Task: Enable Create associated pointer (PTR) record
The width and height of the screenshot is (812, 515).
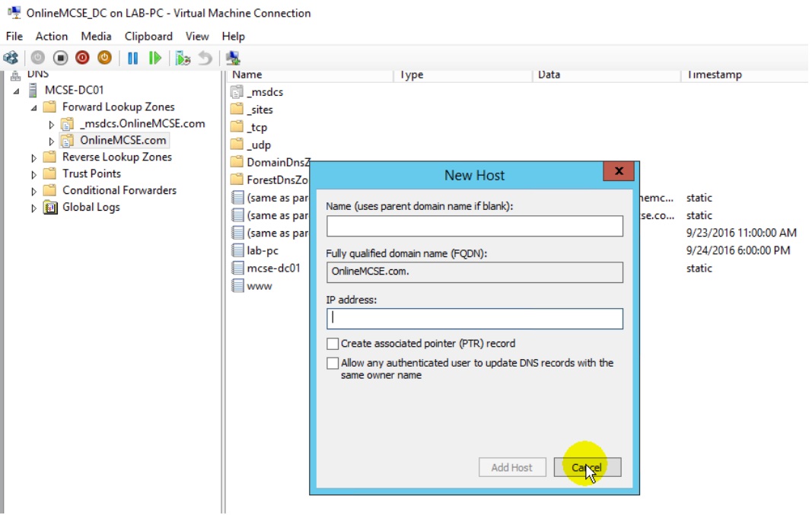Action: 333,344
